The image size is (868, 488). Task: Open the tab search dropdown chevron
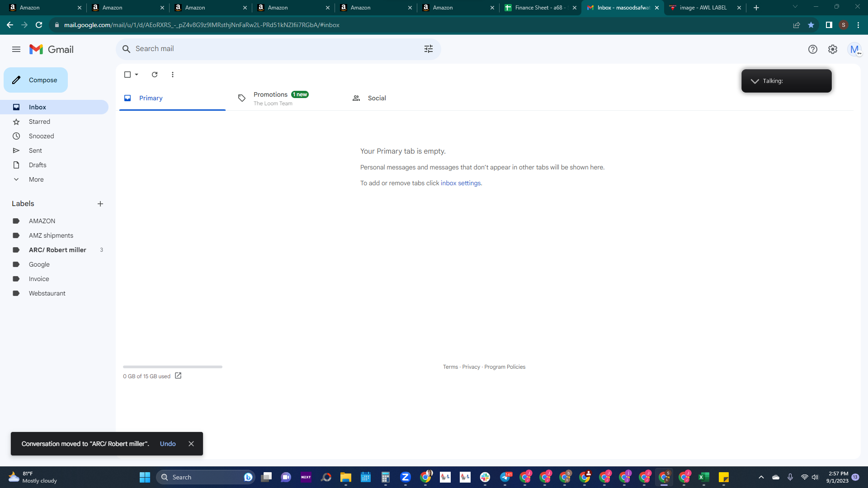click(795, 7)
